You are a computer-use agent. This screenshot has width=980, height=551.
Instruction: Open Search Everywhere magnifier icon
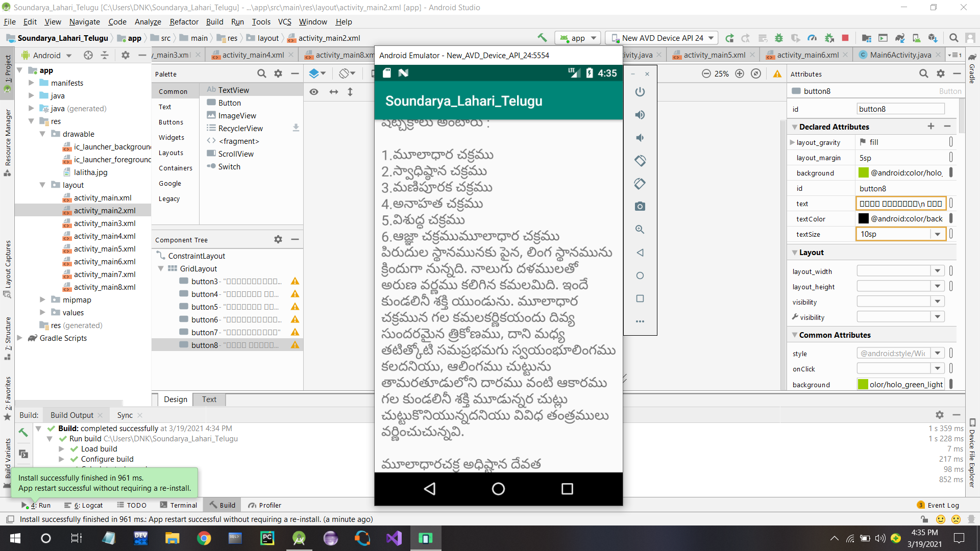click(953, 38)
